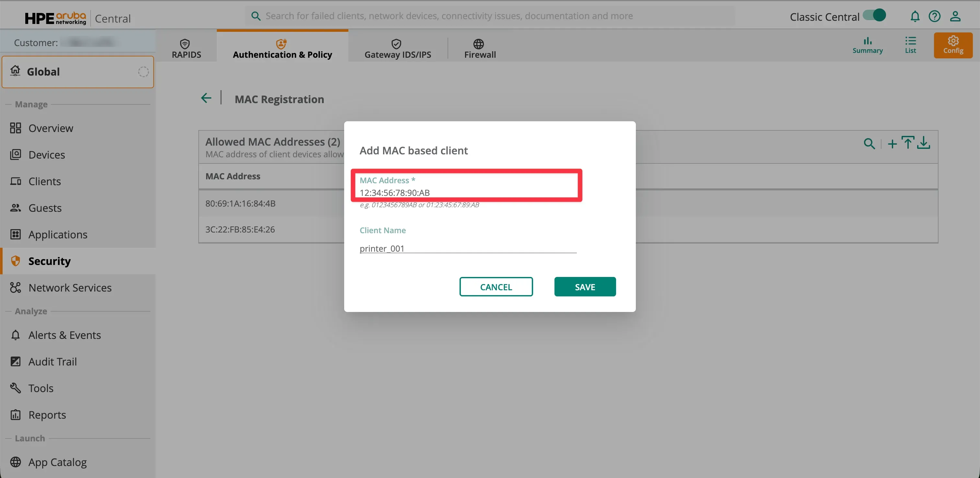980x478 pixels.
Task: Open Audit Trail in the sidebar
Action: pos(52,362)
